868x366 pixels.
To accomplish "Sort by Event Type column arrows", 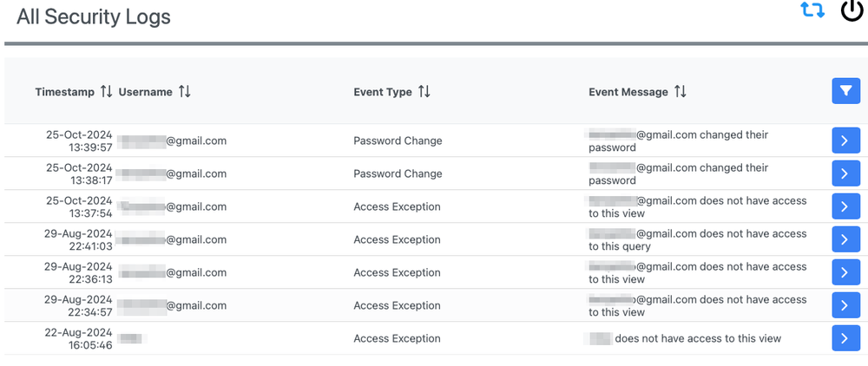I will (x=424, y=92).
